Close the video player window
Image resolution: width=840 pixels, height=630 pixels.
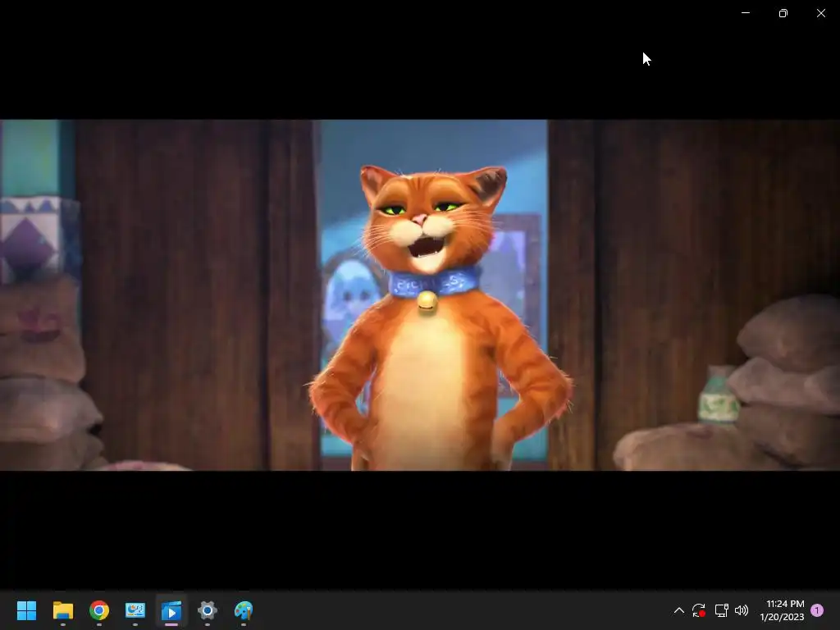(820, 13)
